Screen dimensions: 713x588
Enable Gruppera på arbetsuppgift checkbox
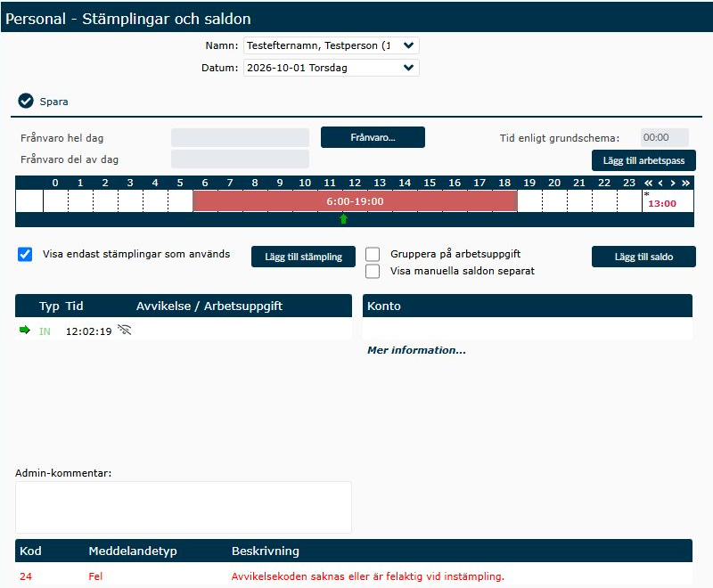tap(373, 254)
